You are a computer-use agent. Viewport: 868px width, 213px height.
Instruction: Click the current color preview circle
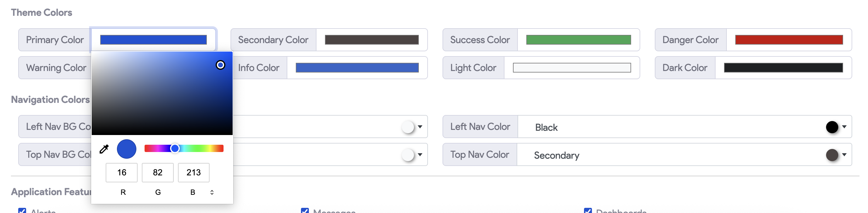pos(126,149)
